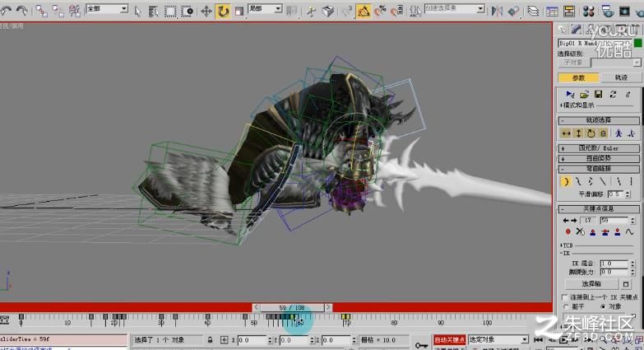Click the Align tool icon
Image resolution: width=644 pixels, height=350 pixels.
[x=513, y=12]
